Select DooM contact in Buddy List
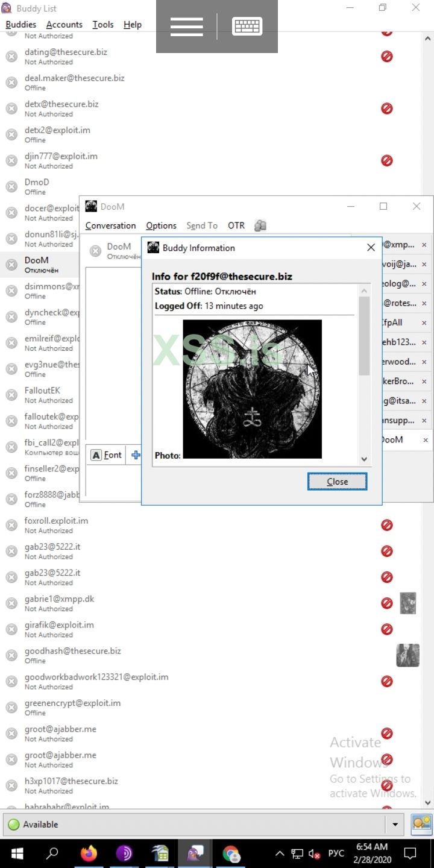The height and width of the screenshot is (868, 434). (40, 265)
